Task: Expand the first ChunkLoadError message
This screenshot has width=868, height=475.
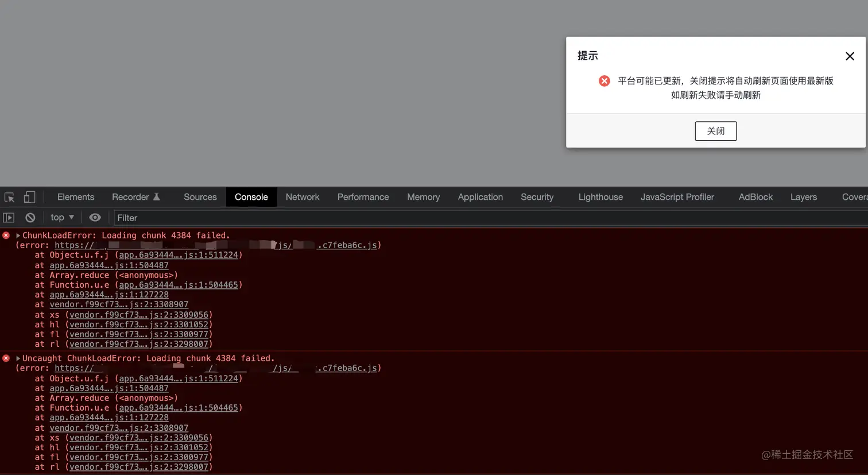Action: pyautogui.click(x=18, y=235)
